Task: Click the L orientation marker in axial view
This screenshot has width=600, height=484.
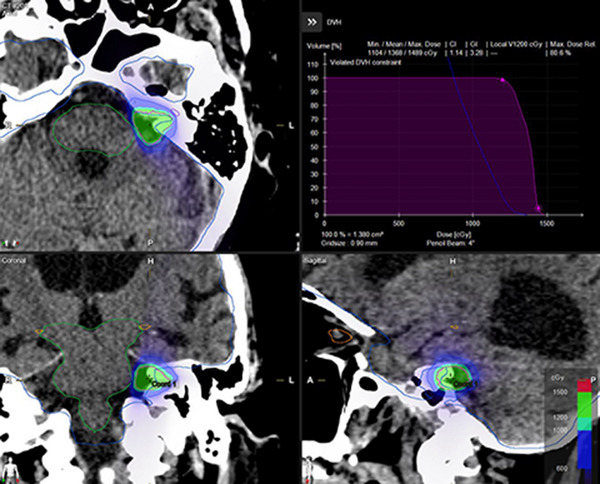Action: coord(291,125)
